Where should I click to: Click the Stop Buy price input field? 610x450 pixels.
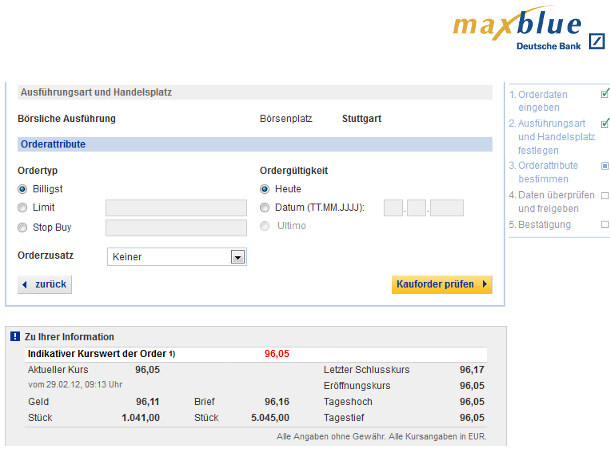point(176,227)
